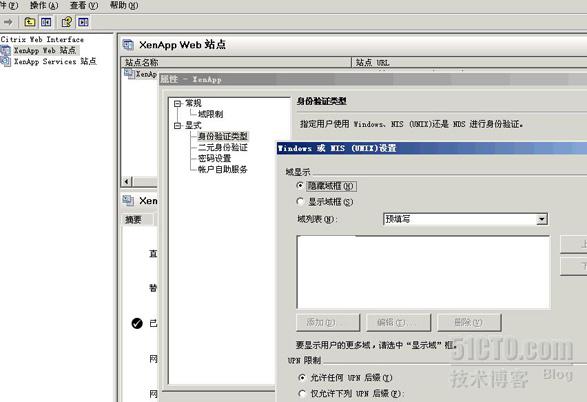Select 域限制 in properties tree

tap(210, 114)
